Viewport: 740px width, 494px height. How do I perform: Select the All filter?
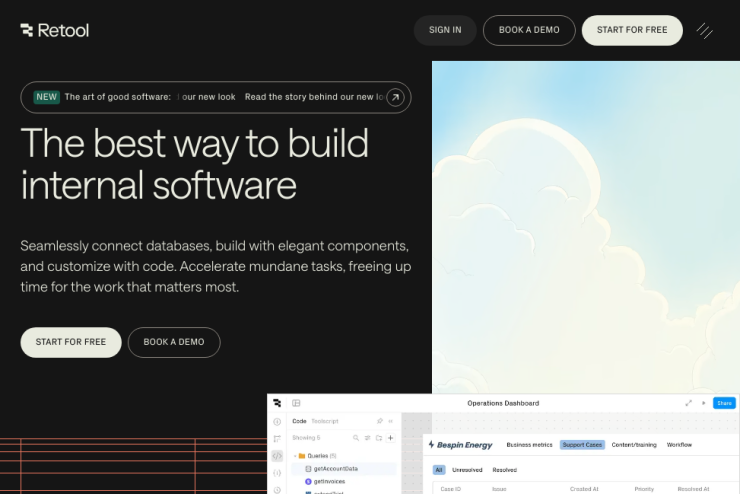(439, 470)
